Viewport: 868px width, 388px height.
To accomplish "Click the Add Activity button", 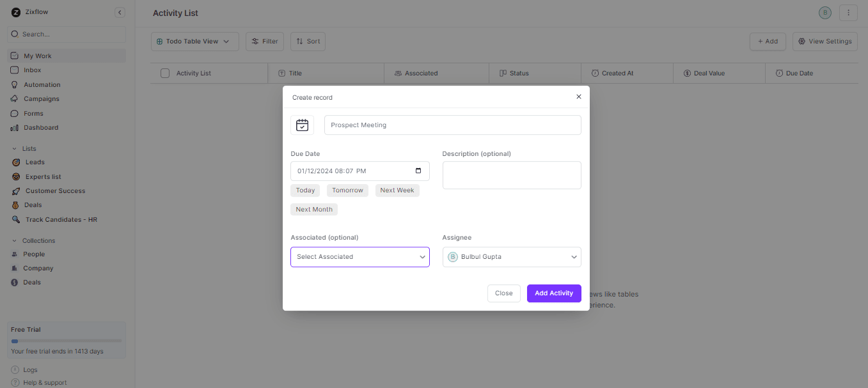I will click(553, 293).
